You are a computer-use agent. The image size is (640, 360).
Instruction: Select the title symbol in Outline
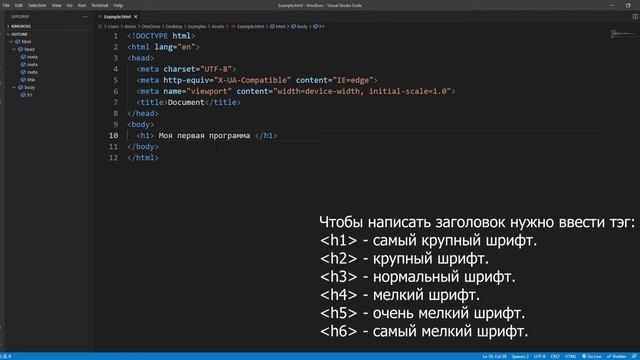click(x=28, y=80)
